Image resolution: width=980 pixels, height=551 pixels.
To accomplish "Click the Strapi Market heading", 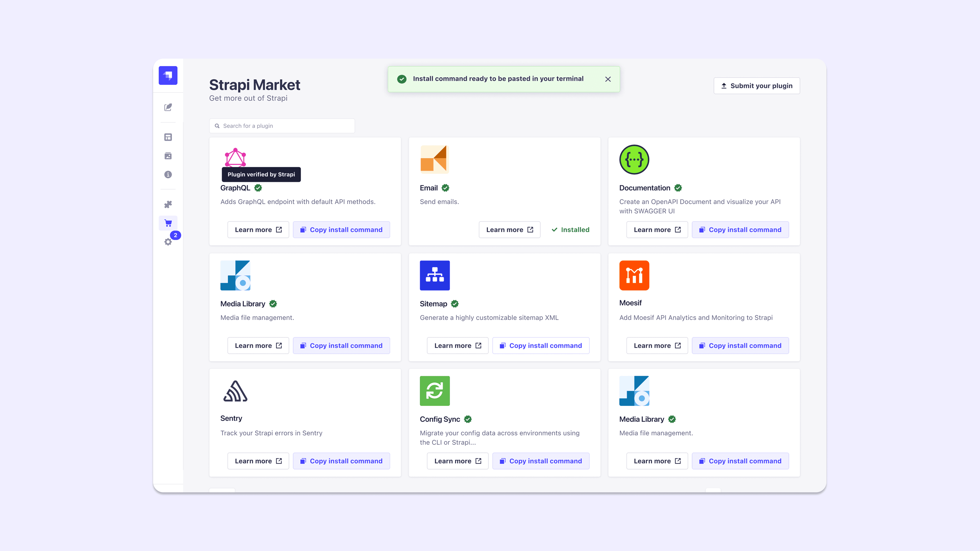I will (254, 85).
